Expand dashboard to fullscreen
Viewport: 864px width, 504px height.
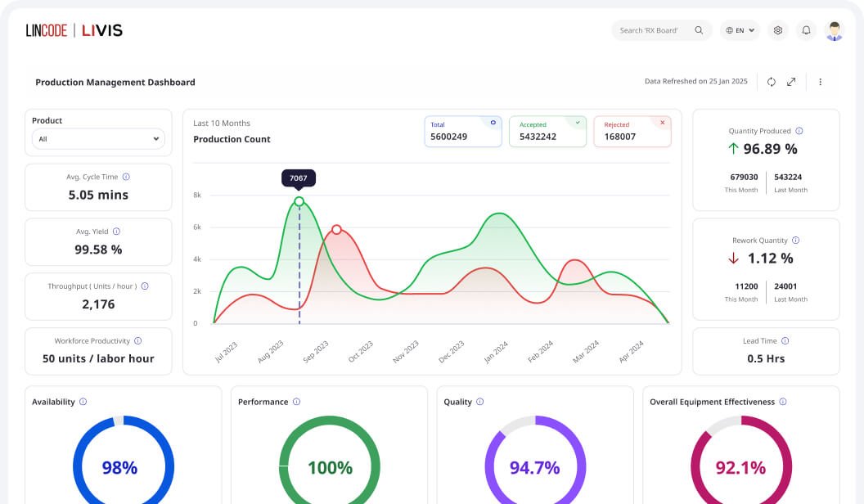(791, 82)
